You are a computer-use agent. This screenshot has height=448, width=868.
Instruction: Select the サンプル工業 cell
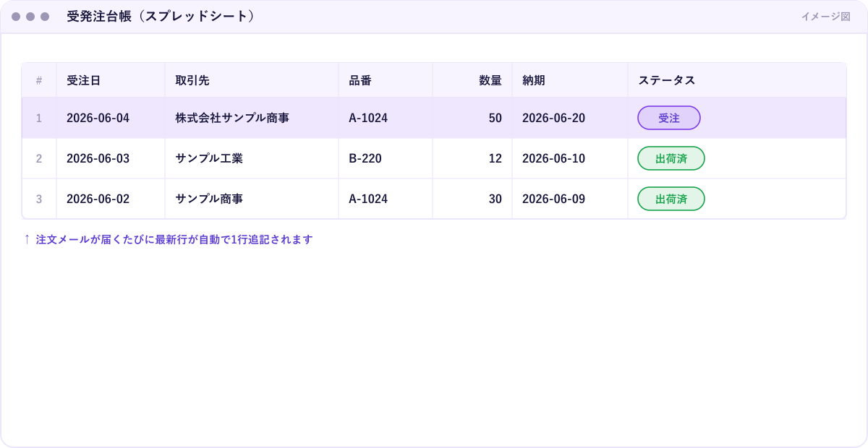tap(252, 158)
